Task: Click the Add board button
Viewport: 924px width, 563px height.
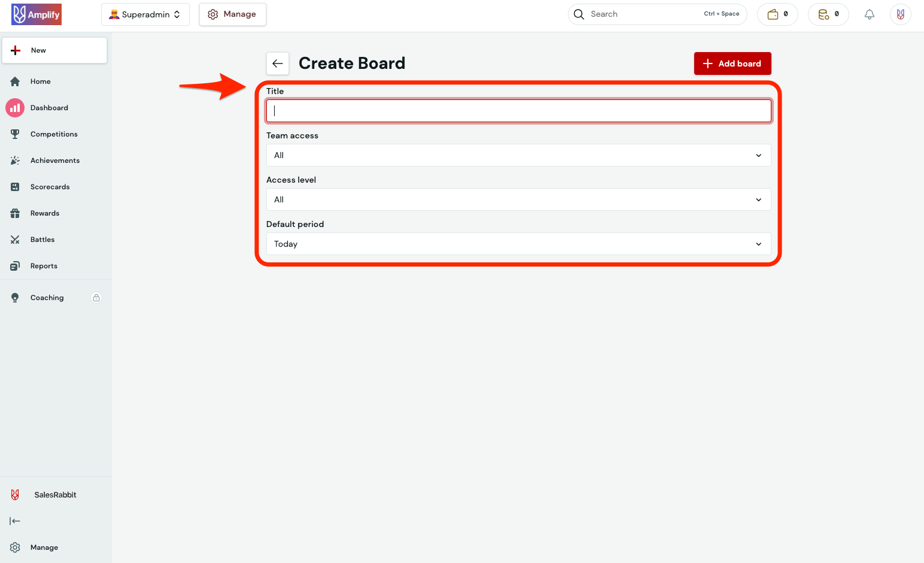Action: pyautogui.click(x=732, y=63)
